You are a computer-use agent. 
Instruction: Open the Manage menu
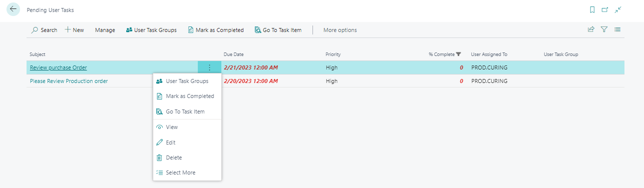(105, 30)
